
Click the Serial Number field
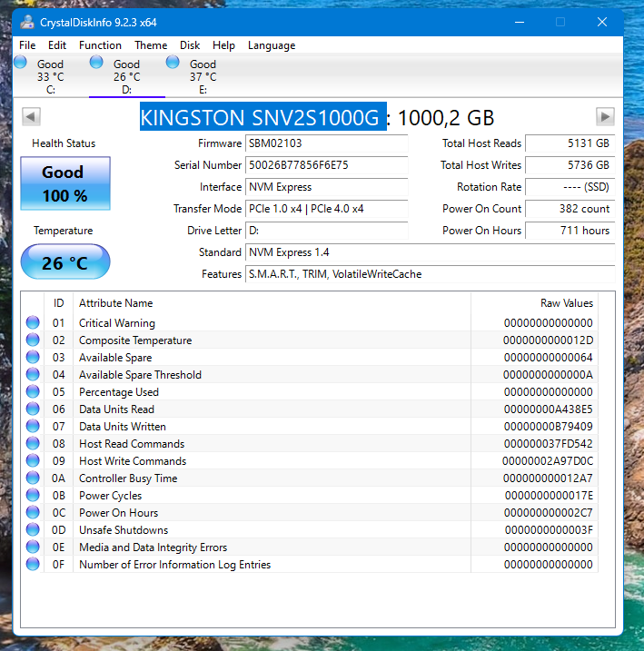[x=326, y=165]
